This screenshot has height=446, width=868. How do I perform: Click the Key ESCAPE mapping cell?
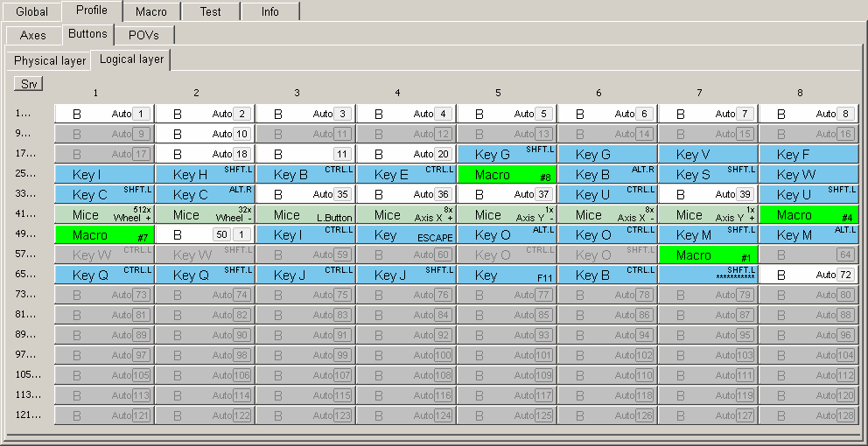pyautogui.click(x=405, y=235)
